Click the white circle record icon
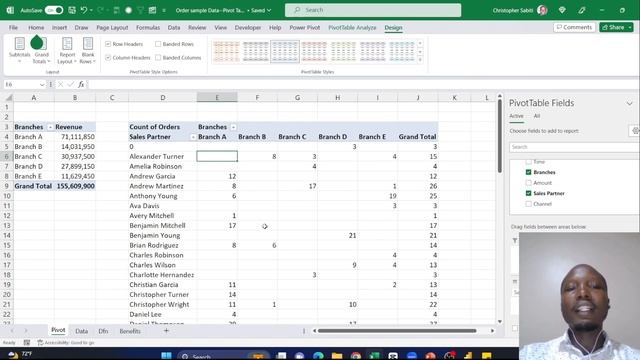This screenshot has height=360, width=640. pyautogui.click(x=129, y=10)
